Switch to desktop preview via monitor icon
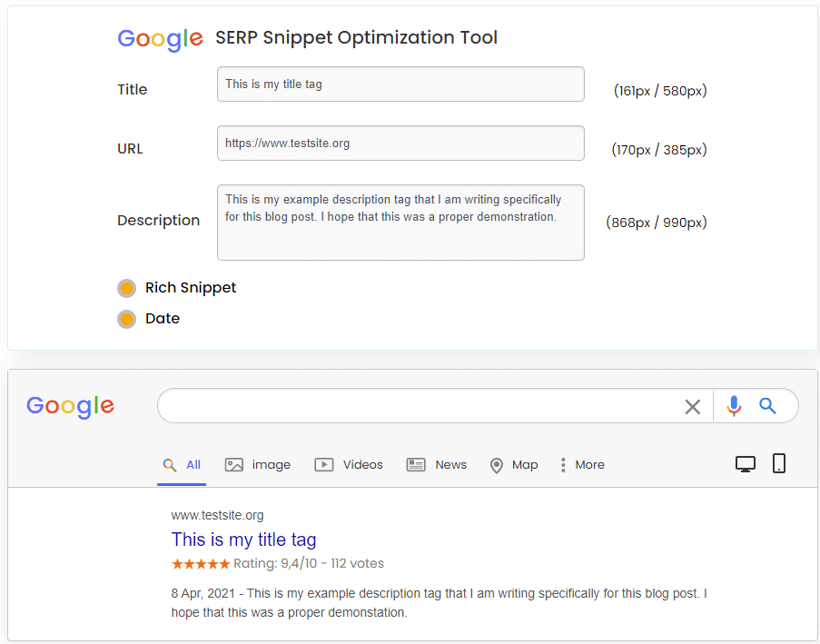Image resolution: width=820 pixels, height=644 pixels. pos(746,463)
